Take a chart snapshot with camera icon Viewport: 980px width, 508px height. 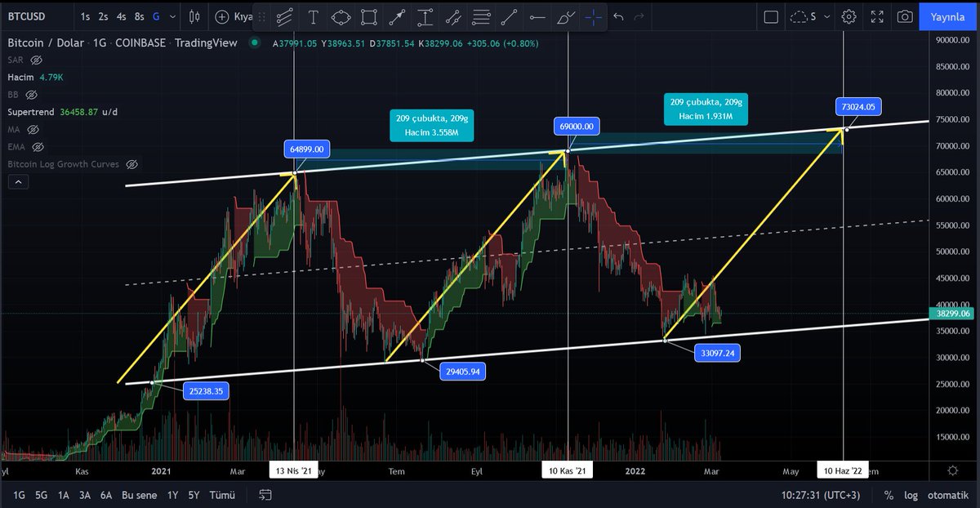(905, 16)
